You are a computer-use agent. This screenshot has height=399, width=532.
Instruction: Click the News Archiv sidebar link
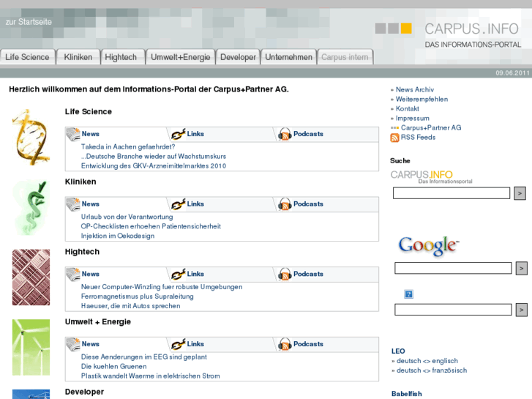click(x=415, y=89)
